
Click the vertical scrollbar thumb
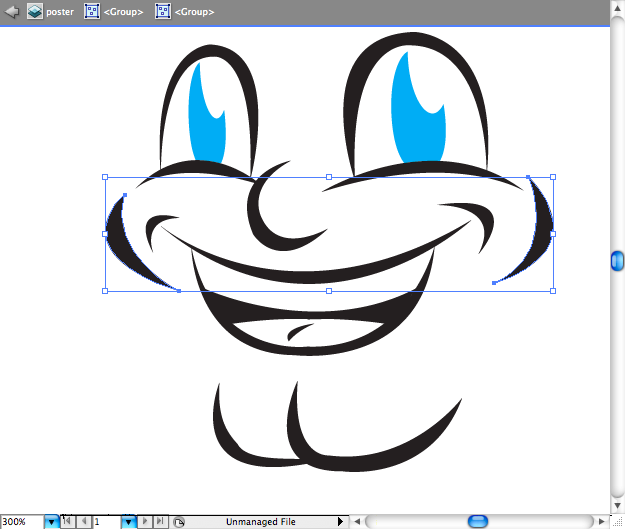click(x=617, y=261)
